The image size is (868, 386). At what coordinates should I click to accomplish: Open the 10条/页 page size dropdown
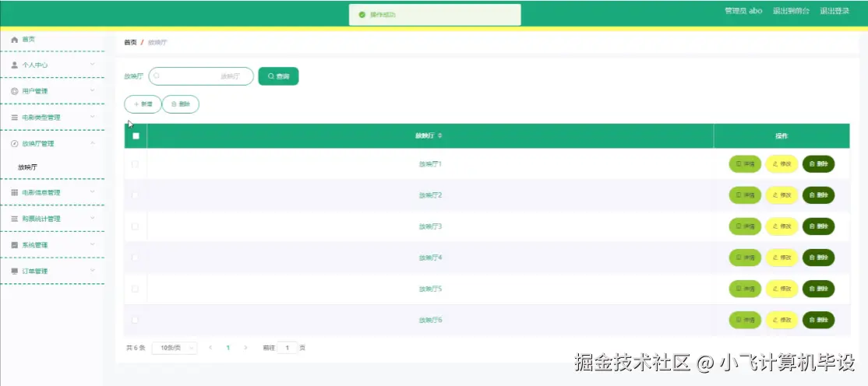click(x=175, y=348)
